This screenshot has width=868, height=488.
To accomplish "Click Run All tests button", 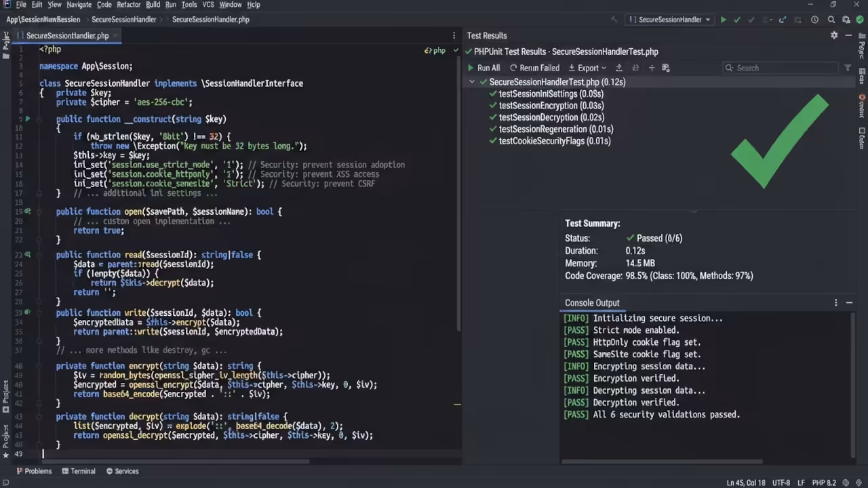I will click(484, 68).
